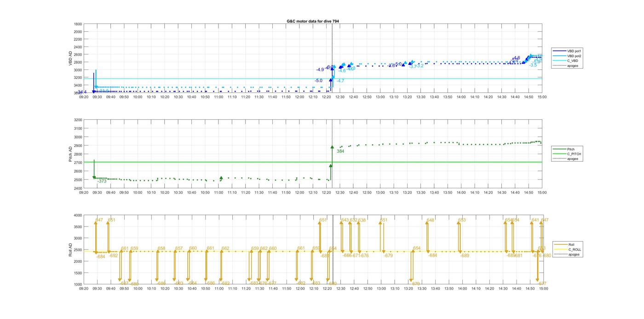
Task: Click the '657' label in Roll plot
Action: coord(179,249)
